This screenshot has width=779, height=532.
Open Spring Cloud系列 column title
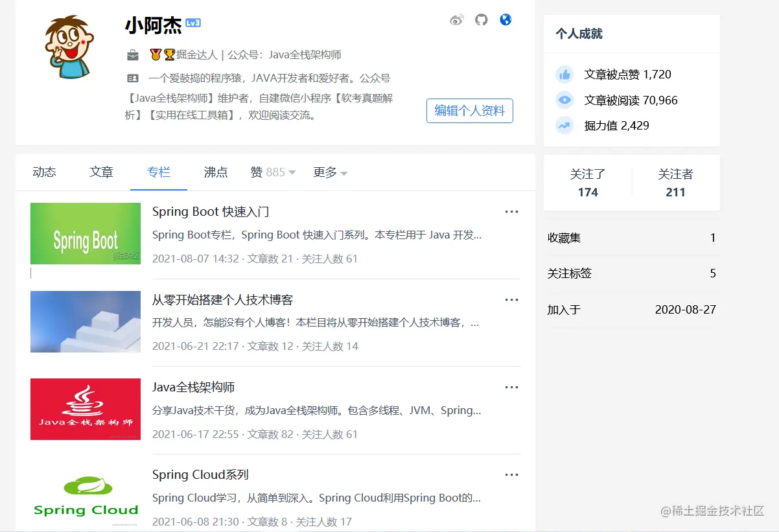[200, 475]
